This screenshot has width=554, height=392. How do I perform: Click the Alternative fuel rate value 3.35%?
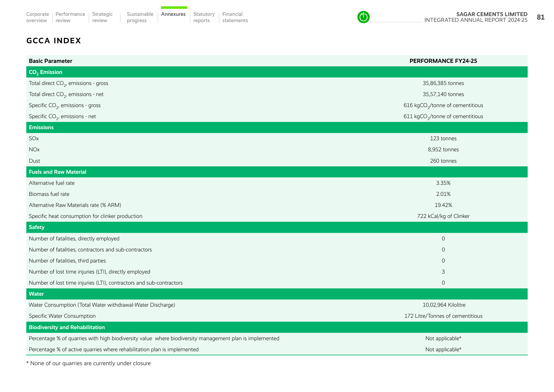443,183
